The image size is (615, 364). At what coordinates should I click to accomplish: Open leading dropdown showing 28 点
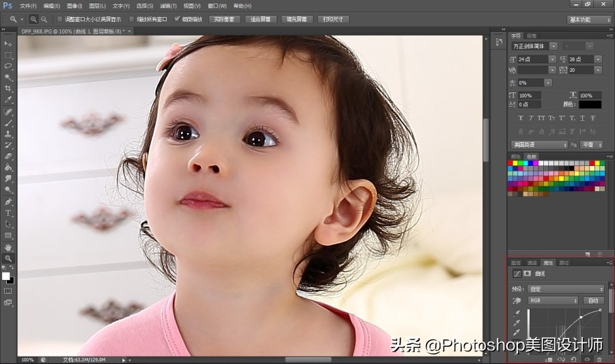[x=598, y=59]
